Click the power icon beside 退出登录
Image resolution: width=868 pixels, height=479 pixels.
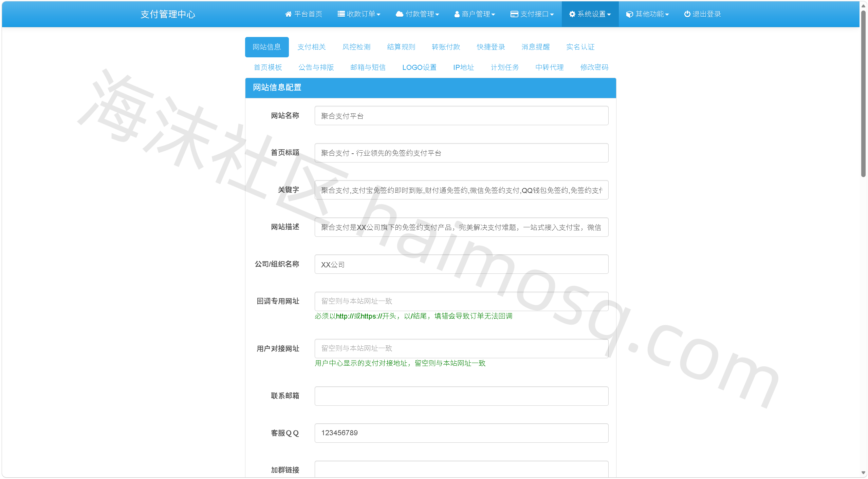[x=687, y=14]
